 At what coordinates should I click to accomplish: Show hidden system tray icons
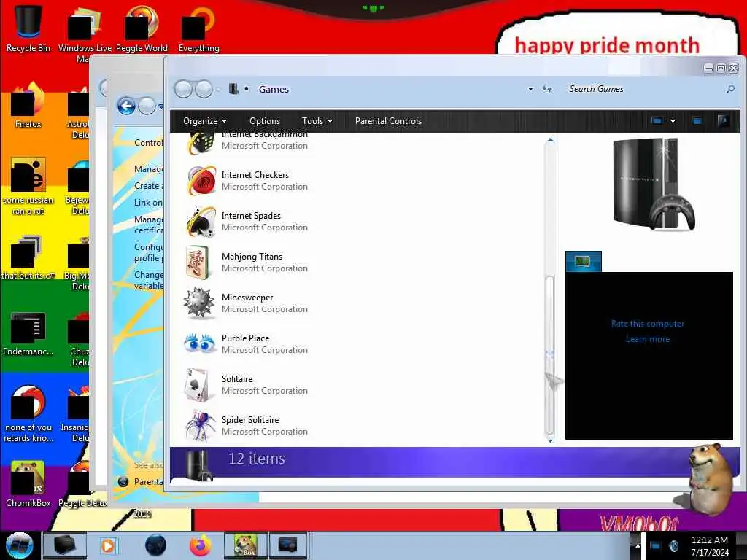[638, 545]
